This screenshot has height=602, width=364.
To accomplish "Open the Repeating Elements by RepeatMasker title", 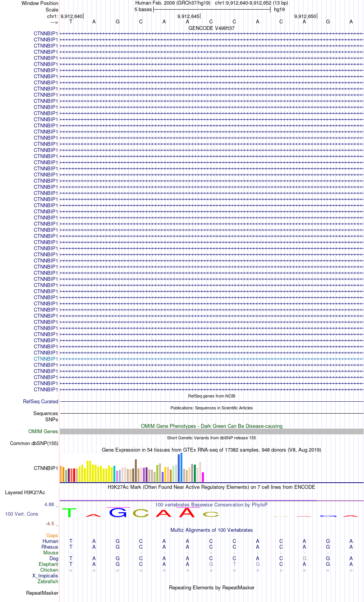I will coord(212,587).
